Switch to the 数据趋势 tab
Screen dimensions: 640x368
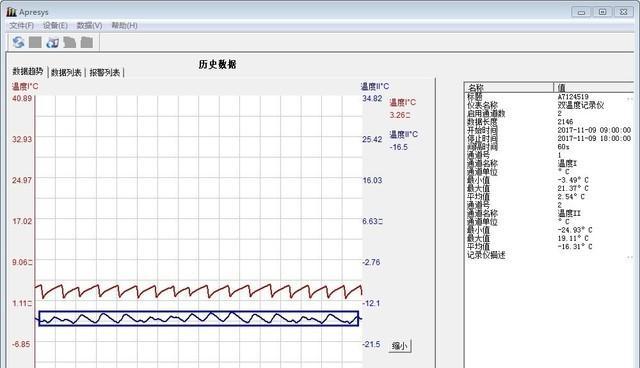click(27, 71)
